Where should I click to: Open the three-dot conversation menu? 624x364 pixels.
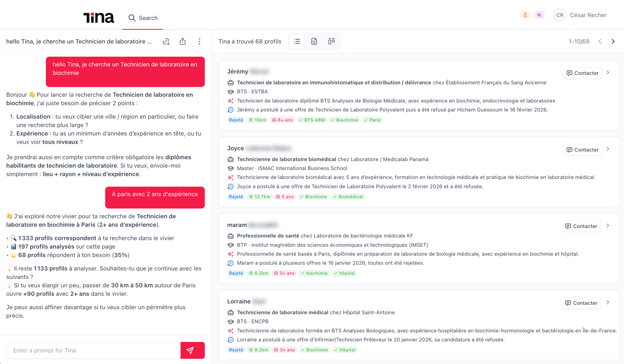tap(199, 42)
